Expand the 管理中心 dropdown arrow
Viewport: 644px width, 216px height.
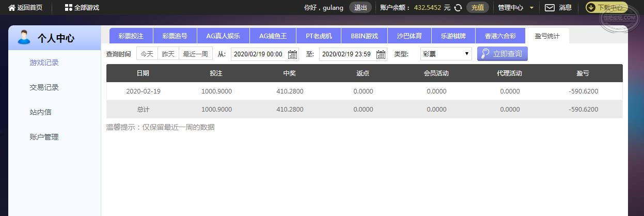[x=532, y=8]
